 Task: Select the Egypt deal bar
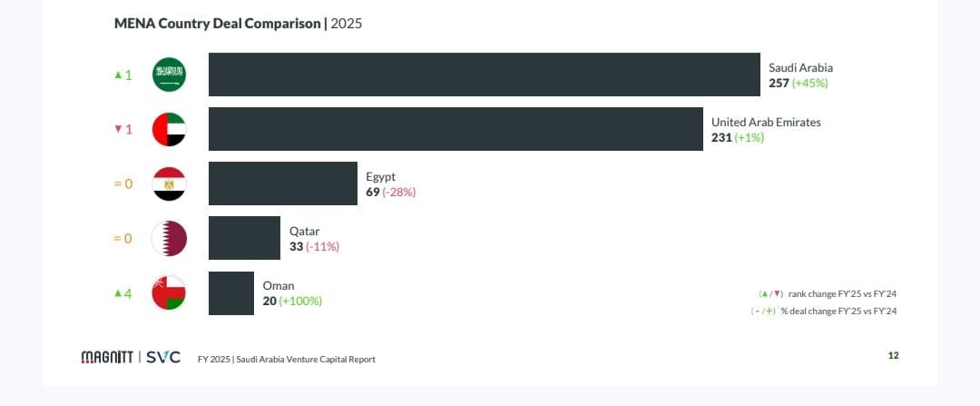coord(283,183)
